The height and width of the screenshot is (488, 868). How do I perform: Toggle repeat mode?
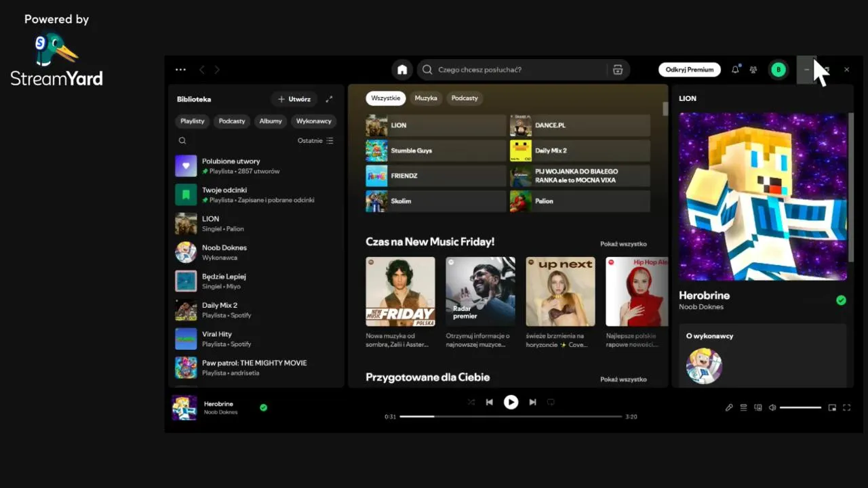tap(551, 402)
